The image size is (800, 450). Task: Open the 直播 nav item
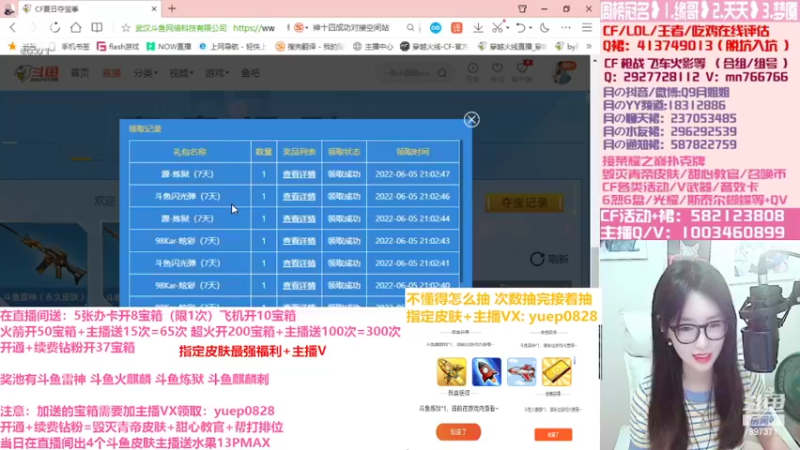(x=112, y=73)
